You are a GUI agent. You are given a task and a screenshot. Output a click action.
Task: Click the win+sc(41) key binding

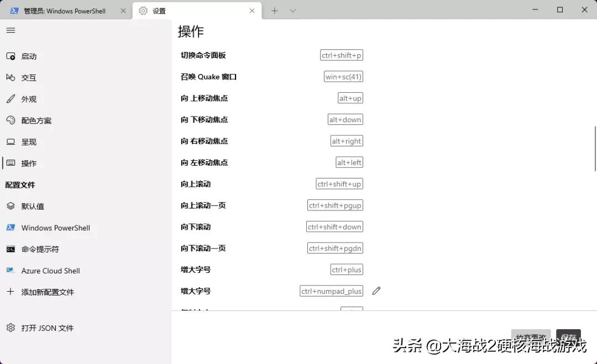coord(343,76)
